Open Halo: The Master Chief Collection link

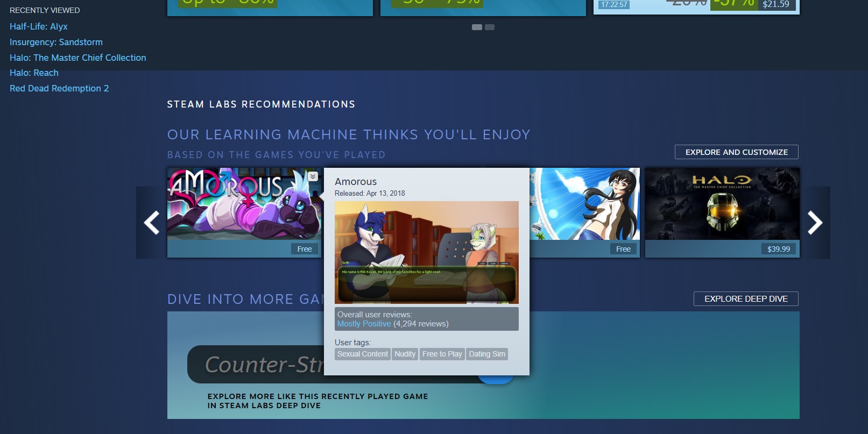pos(78,58)
